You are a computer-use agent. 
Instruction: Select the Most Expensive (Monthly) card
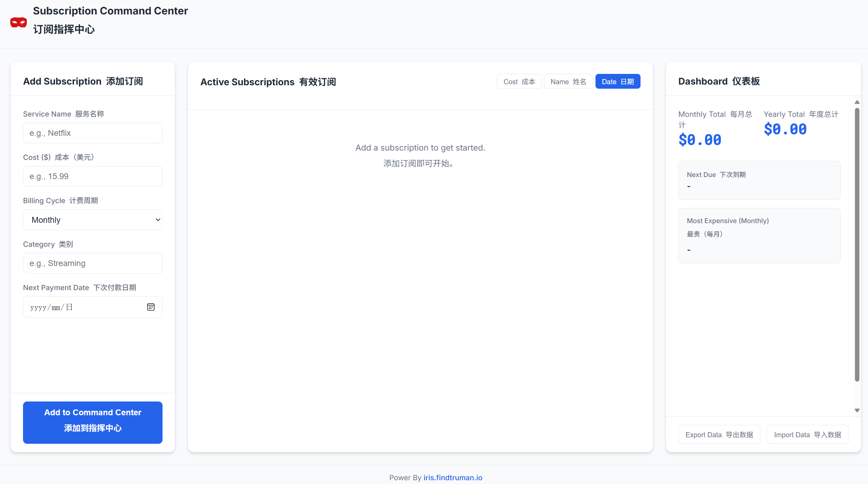click(x=759, y=235)
